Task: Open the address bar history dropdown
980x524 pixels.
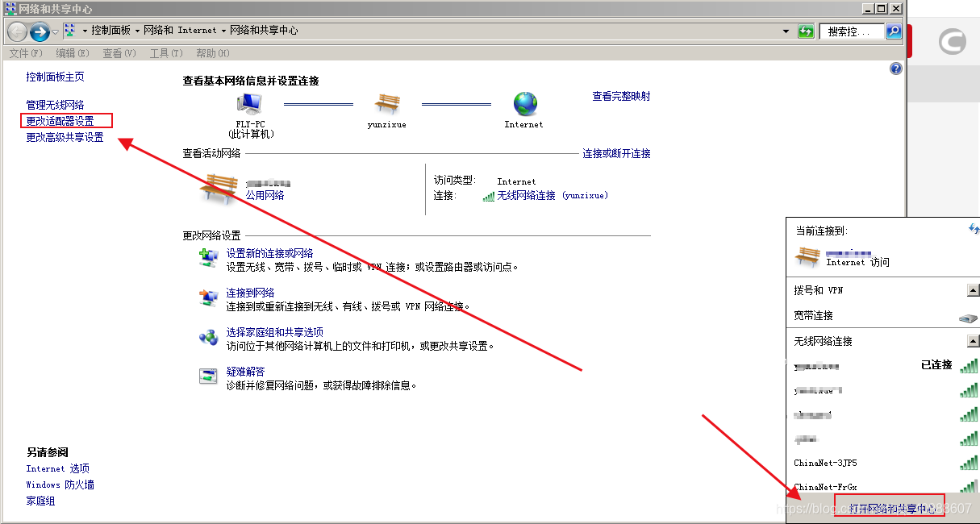Action: 786,31
